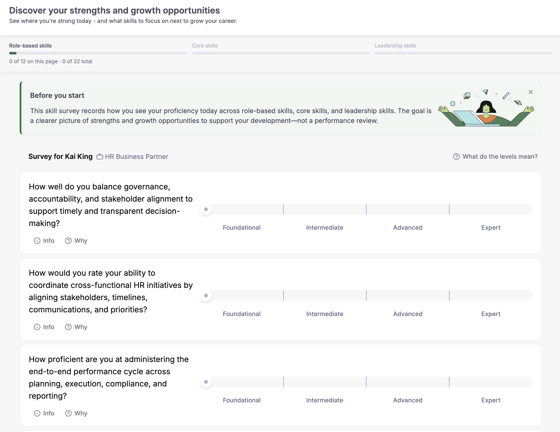Open Info for cross-functional HR initiatives question
Image resolution: width=560 pixels, height=432 pixels.
(44, 327)
